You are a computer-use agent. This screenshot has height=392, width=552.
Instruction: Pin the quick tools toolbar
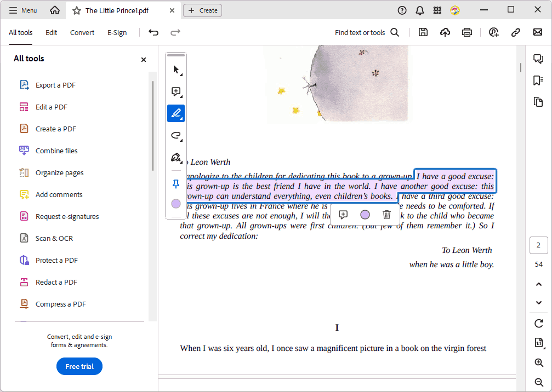[x=176, y=184]
